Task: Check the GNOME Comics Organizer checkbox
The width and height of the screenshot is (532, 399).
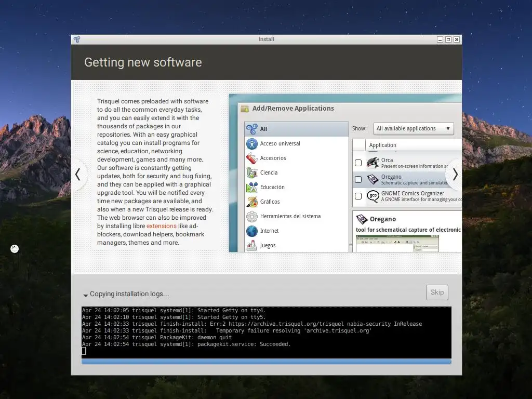Action: click(x=358, y=196)
